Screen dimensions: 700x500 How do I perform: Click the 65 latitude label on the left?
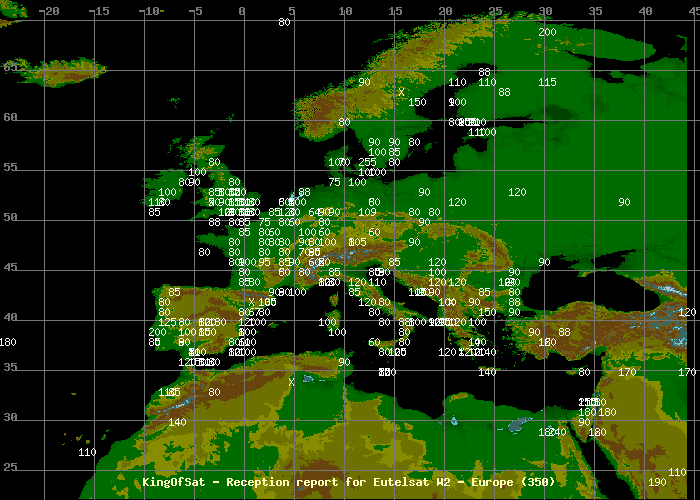pos(10,67)
